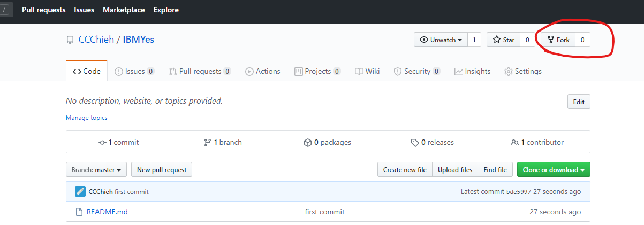644x225 pixels.
Task: Open commit hash bde5997
Action: click(x=518, y=192)
